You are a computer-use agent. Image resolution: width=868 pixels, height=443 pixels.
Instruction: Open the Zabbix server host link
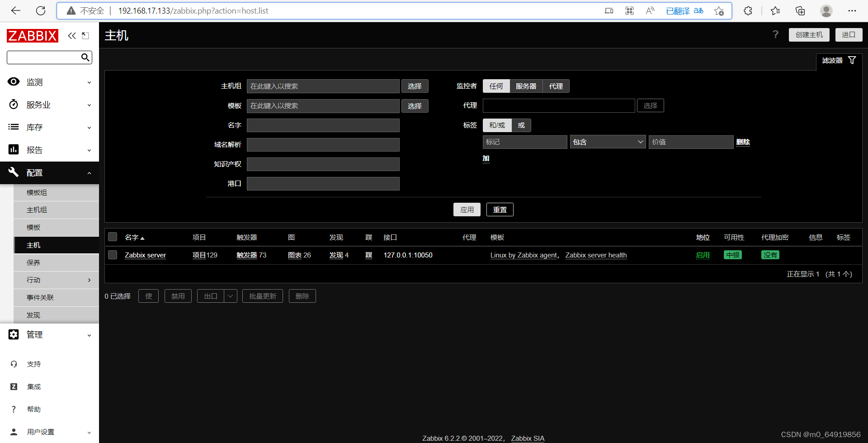[x=145, y=255]
